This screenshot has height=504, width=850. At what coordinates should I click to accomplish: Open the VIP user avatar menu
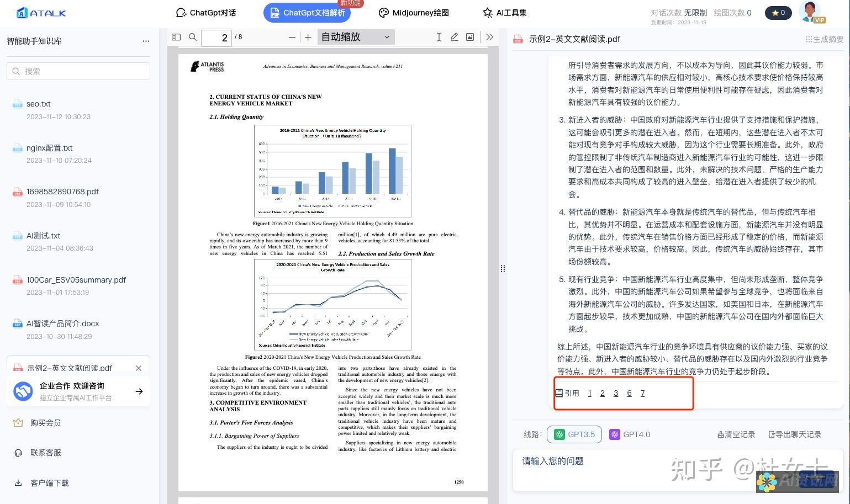810,12
